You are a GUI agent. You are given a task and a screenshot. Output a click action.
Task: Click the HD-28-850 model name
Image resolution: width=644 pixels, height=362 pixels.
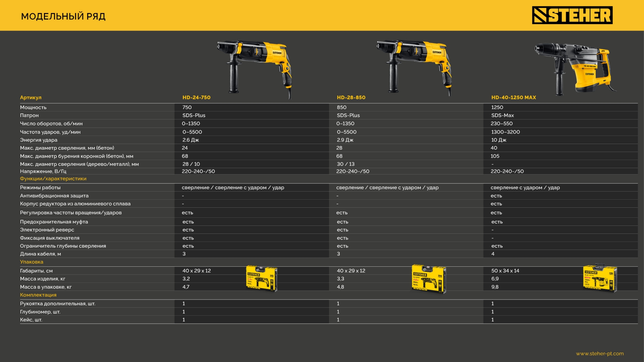[x=351, y=97]
